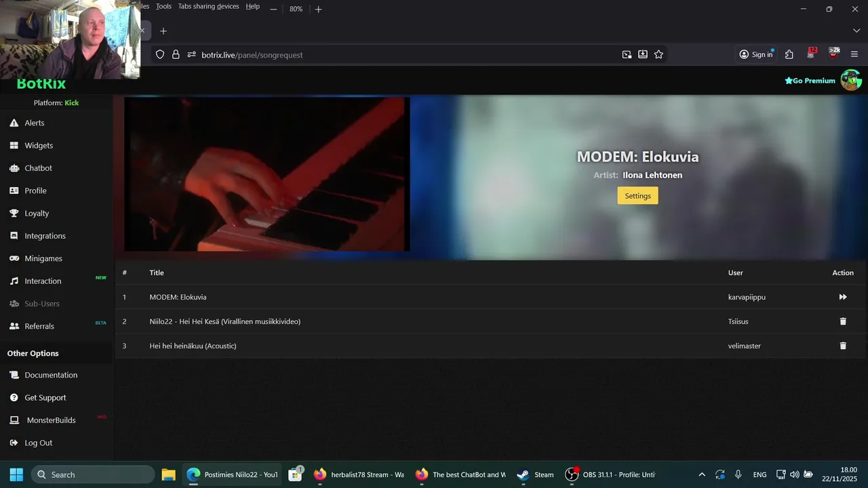868x488 pixels.
Task: Open the taskbar volume control
Action: pos(795,474)
